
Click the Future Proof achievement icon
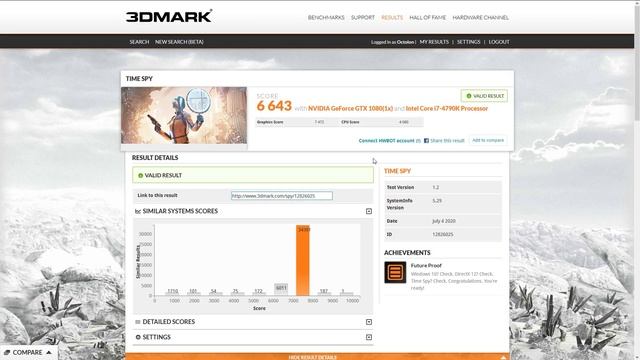(395, 272)
